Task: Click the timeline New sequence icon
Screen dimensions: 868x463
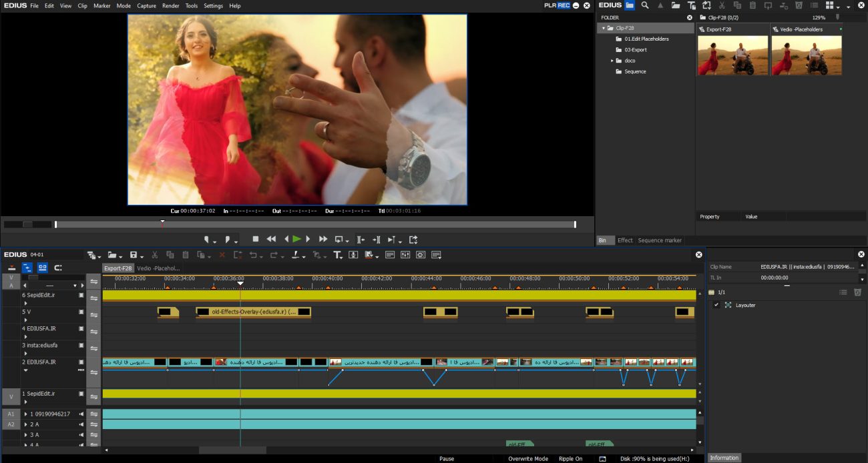Action: pos(91,255)
